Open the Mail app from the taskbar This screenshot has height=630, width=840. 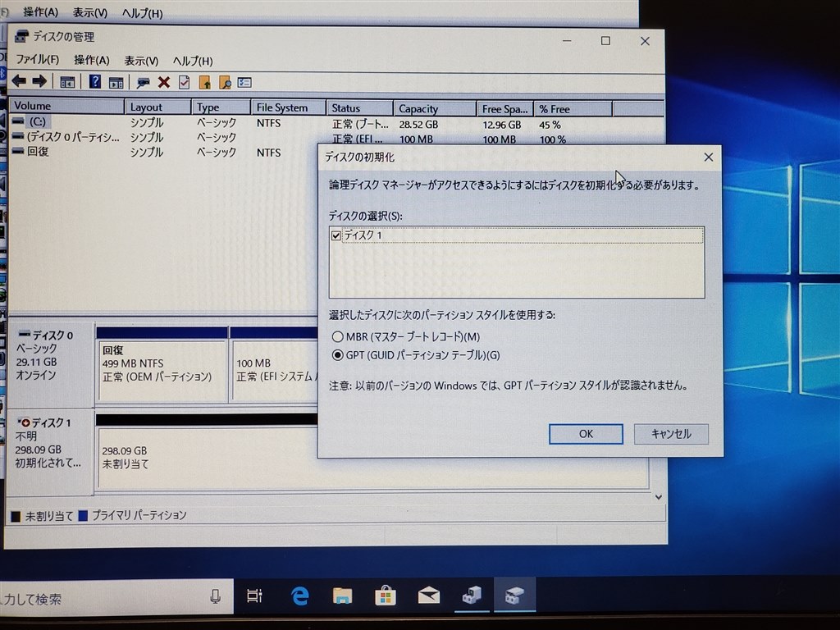click(x=428, y=596)
